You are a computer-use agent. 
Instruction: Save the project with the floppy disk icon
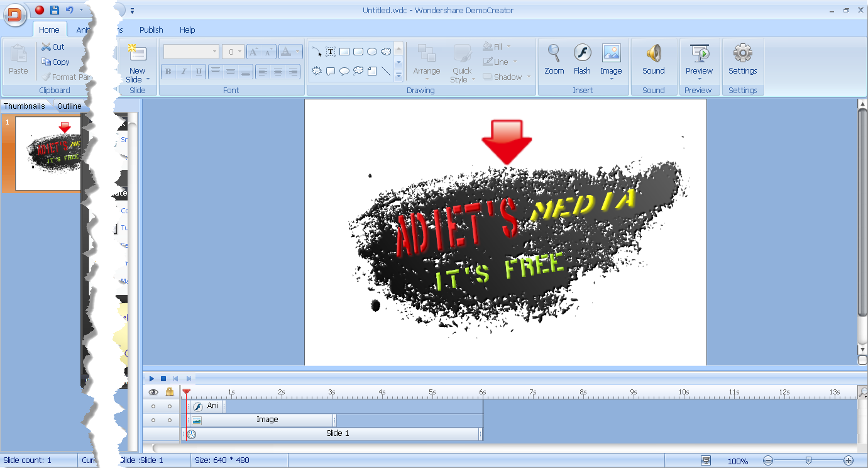(55, 10)
